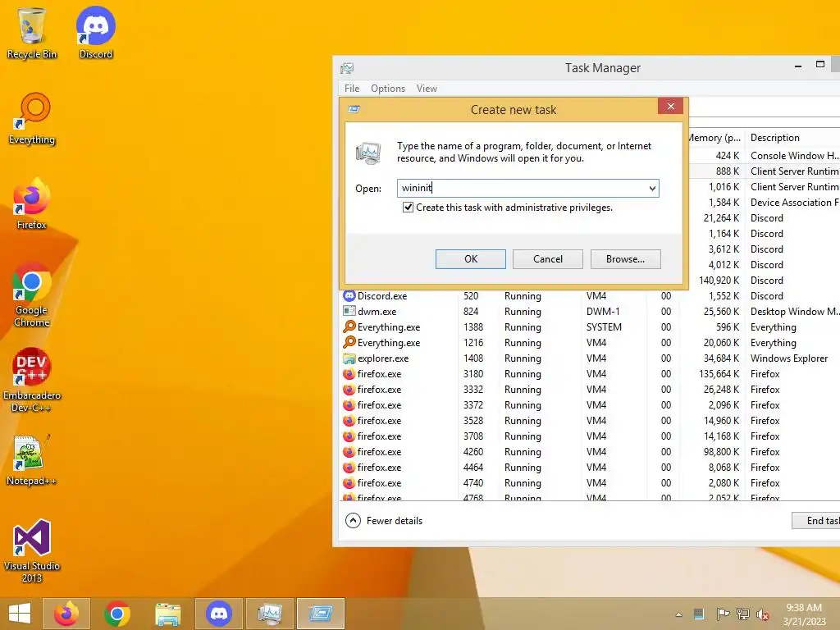This screenshot has height=630, width=840.
Task: Select the Visual Studio 2013 desktop icon
Action: click(x=32, y=551)
